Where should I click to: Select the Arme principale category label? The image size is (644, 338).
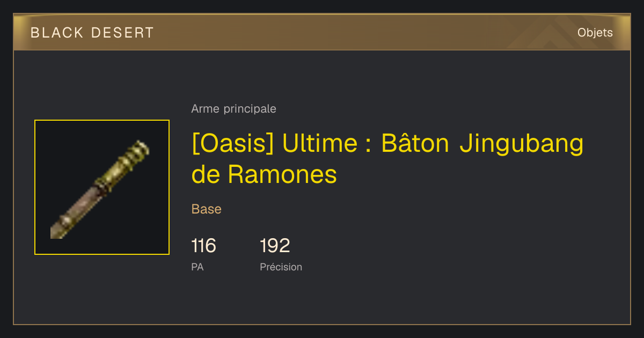(x=233, y=109)
